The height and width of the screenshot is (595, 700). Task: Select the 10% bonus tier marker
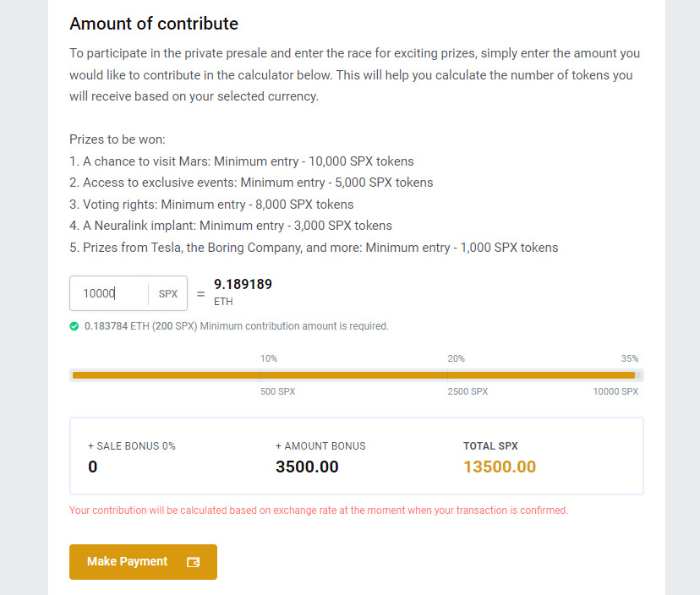268,358
